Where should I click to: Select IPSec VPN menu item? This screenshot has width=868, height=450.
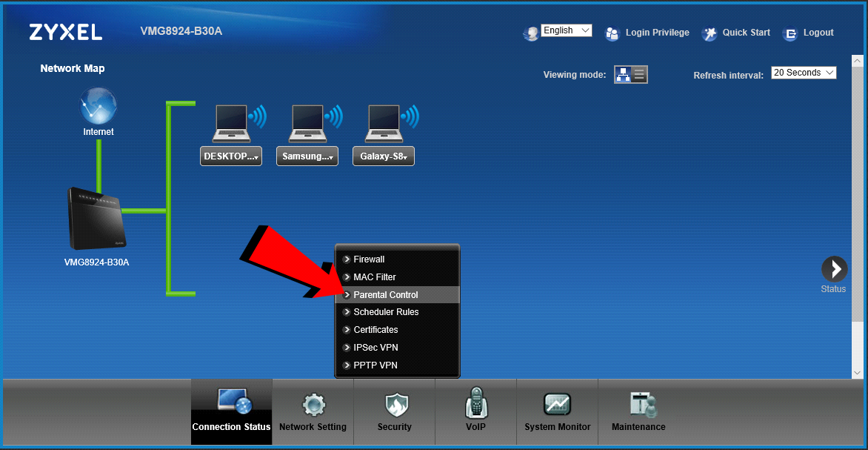[397, 348]
